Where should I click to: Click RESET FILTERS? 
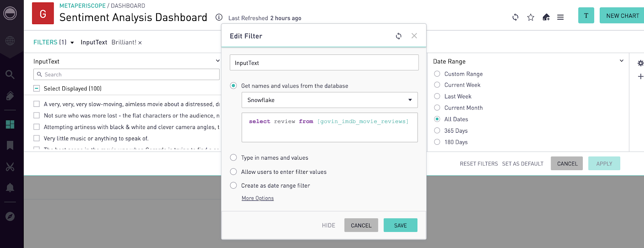(479, 164)
